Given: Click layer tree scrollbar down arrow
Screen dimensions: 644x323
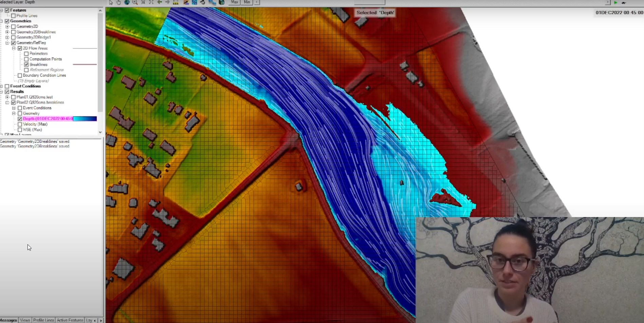Looking at the screenshot, I should pos(100,132).
